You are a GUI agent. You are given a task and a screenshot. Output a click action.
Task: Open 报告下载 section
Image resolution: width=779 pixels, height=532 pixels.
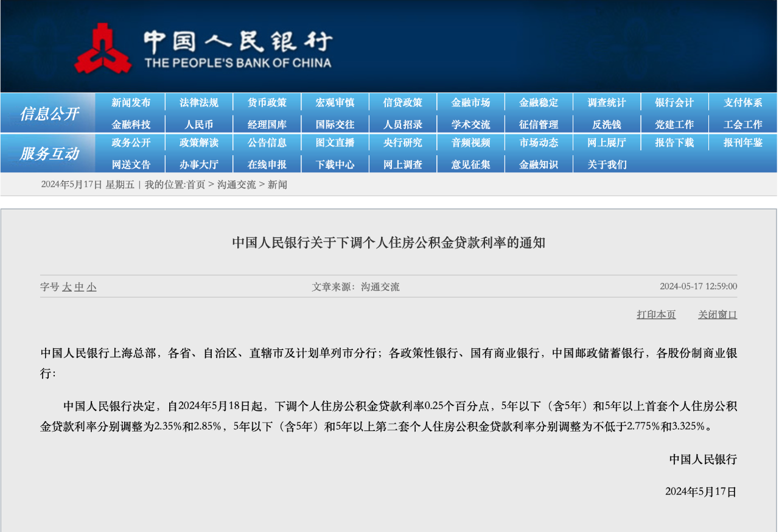pyautogui.click(x=674, y=143)
